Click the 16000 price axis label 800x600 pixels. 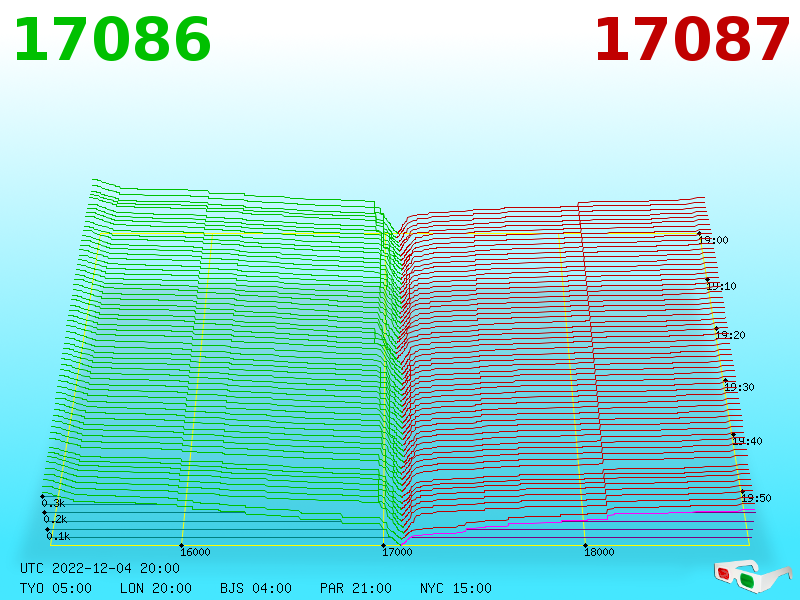click(x=195, y=552)
